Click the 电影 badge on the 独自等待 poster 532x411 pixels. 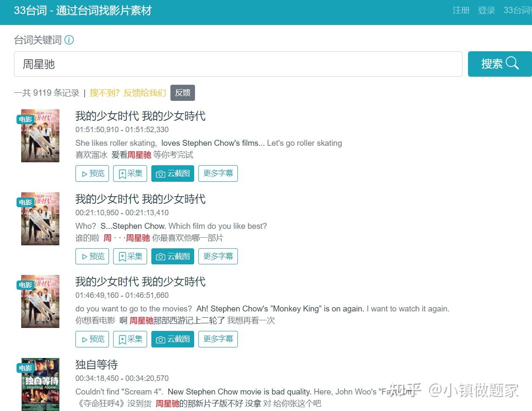coord(25,368)
